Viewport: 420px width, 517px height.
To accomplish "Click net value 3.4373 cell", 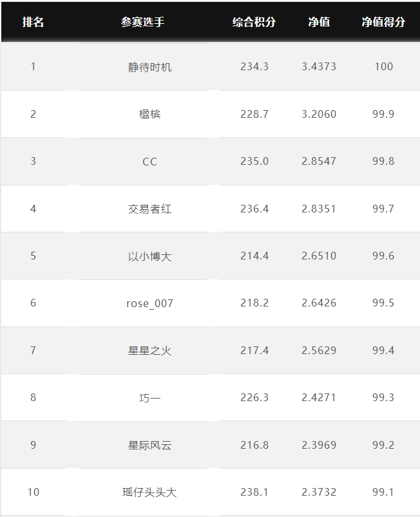I will [319, 66].
